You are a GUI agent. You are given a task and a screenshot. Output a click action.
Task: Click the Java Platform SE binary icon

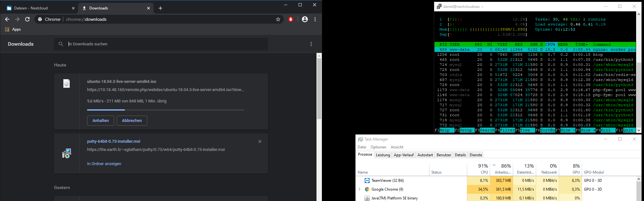(x=367, y=198)
